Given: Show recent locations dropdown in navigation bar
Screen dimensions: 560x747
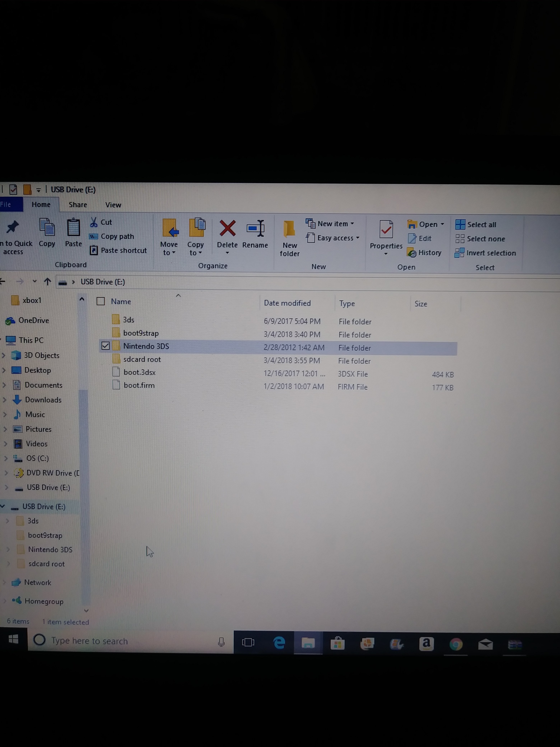Looking at the screenshot, I should click(34, 281).
